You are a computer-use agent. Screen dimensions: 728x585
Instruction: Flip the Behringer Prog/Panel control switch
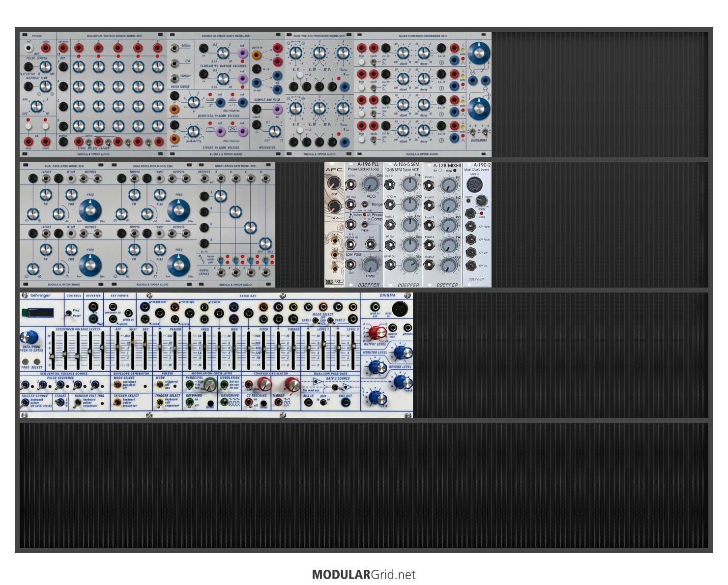coord(68,313)
